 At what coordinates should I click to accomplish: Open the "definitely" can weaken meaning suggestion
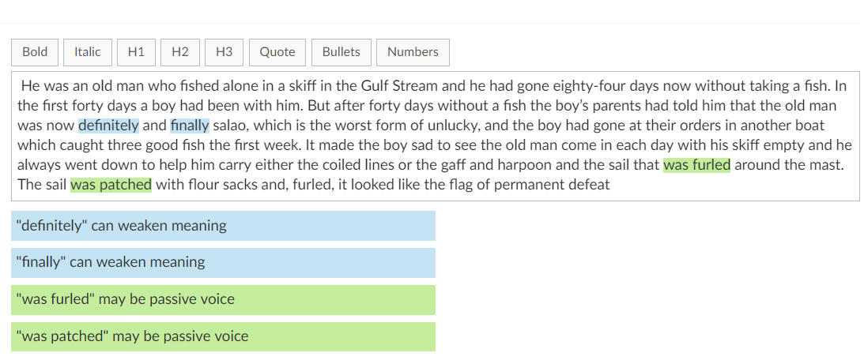223,226
